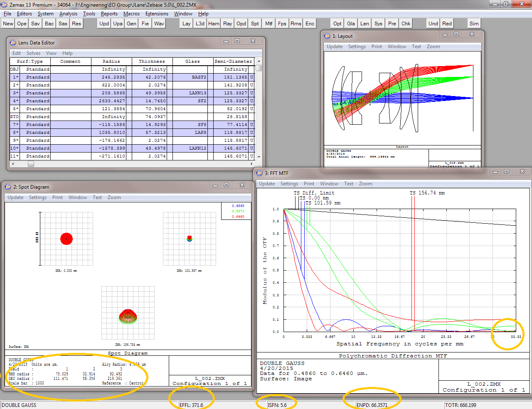Select glass cell LAKN12
The width and height of the screenshot is (532, 409).
(x=193, y=148)
